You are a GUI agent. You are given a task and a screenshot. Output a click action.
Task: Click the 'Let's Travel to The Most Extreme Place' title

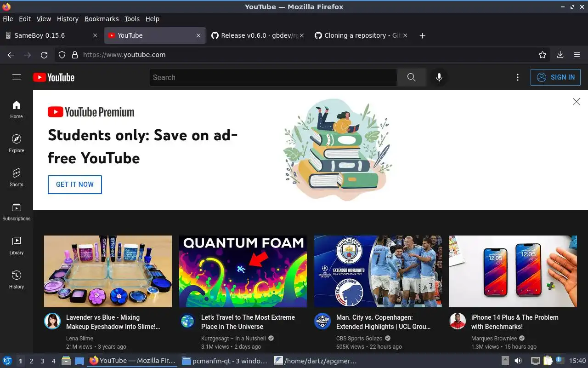248,322
